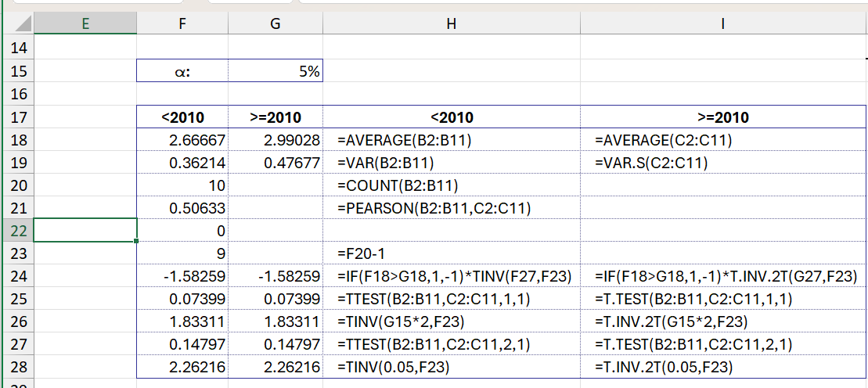Screen dimensions: 868x388
Task: Select row 22 header
Action: click(x=18, y=231)
